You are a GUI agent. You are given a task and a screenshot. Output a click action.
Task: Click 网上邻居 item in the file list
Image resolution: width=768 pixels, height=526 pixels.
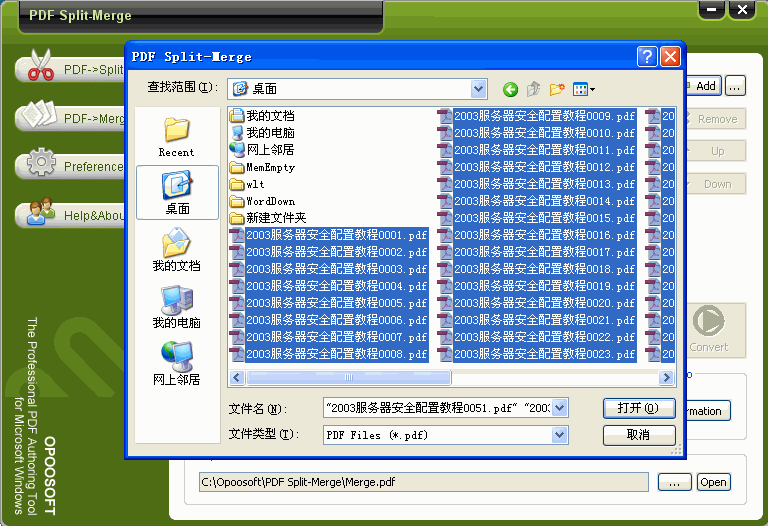click(262, 150)
